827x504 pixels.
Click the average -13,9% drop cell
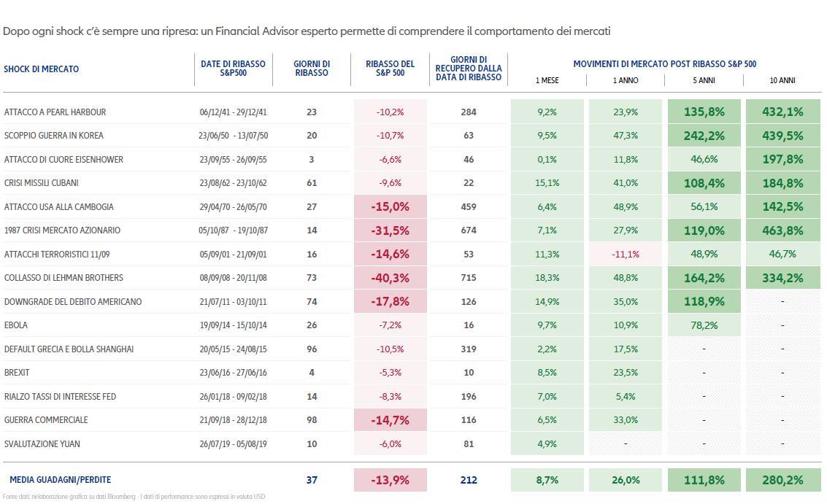[x=390, y=480]
